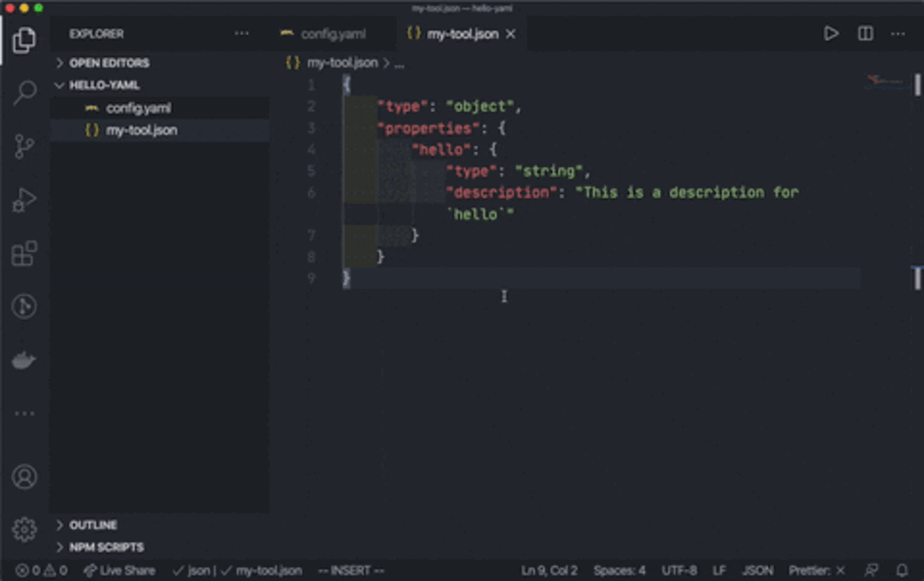
Task: Open the Source Control view
Action: [x=24, y=147]
